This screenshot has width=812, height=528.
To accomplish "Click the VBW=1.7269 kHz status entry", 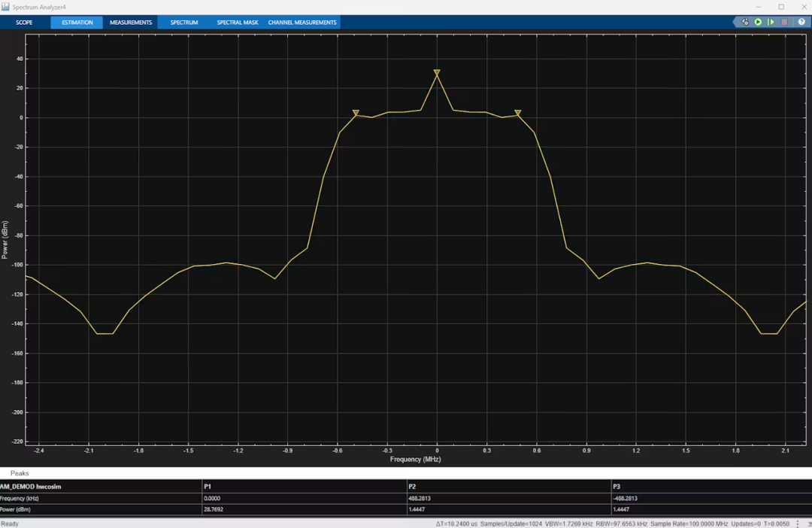I will [569, 523].
